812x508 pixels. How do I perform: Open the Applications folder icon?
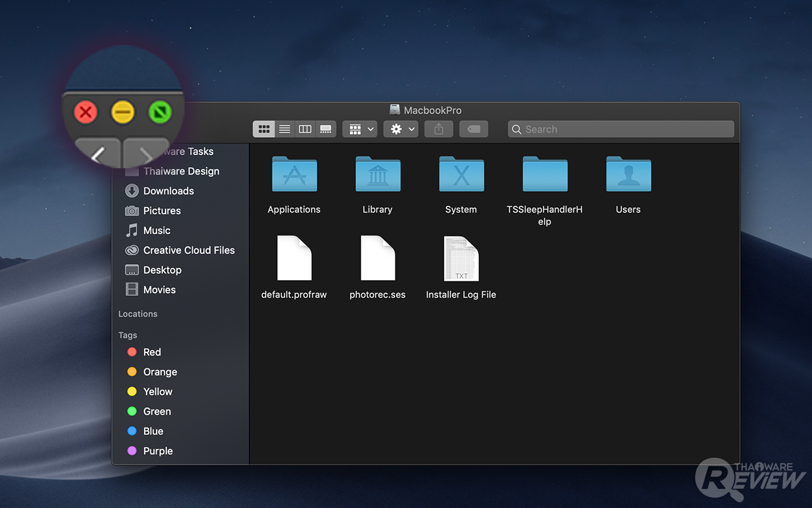(294, 175)
